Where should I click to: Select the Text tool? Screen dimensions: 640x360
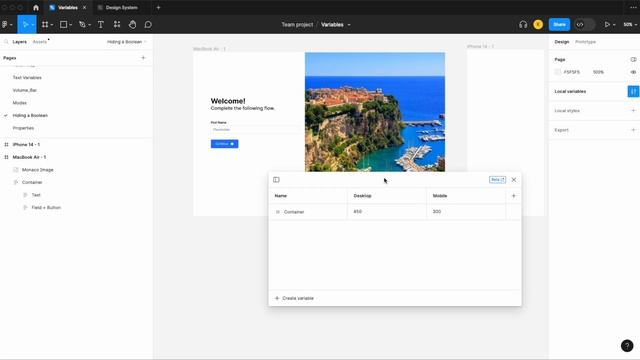pos(101,24)
